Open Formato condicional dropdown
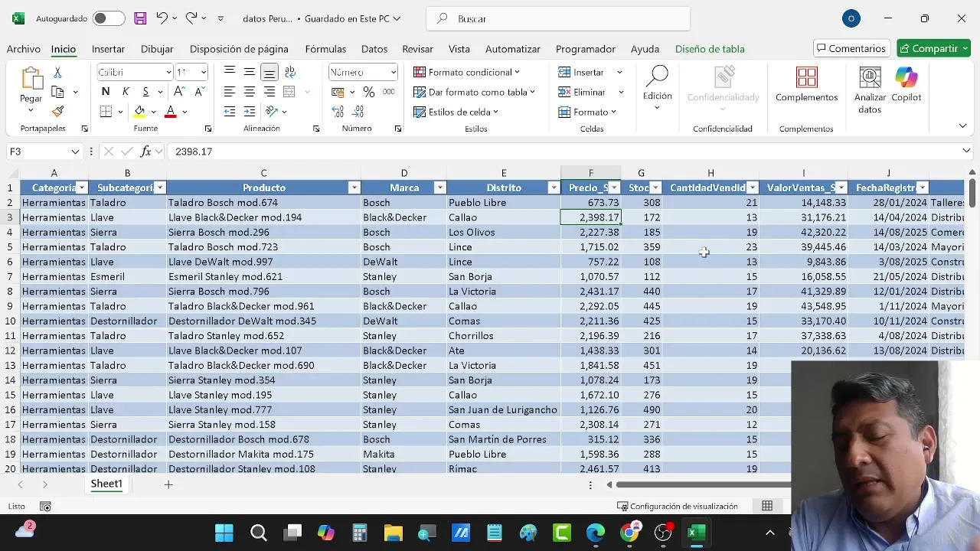Image resolution: width=980 pixels, height=551 pixels. pos(467,72)
